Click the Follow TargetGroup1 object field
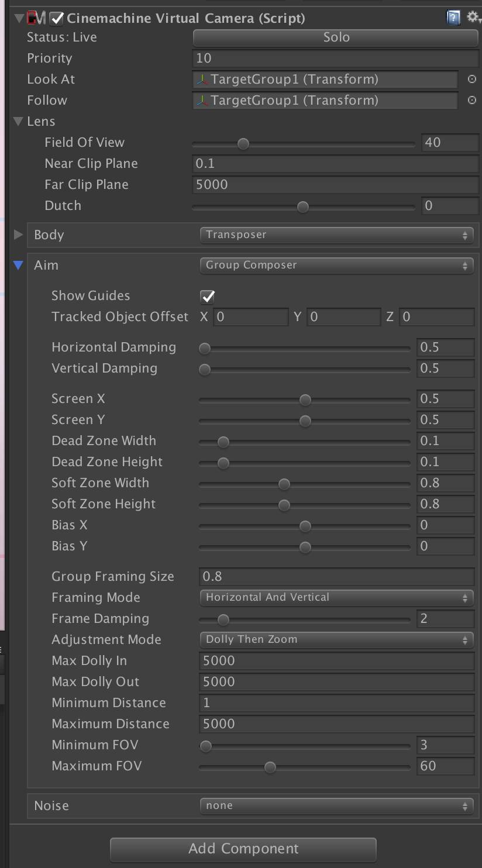 click(325, 101)
